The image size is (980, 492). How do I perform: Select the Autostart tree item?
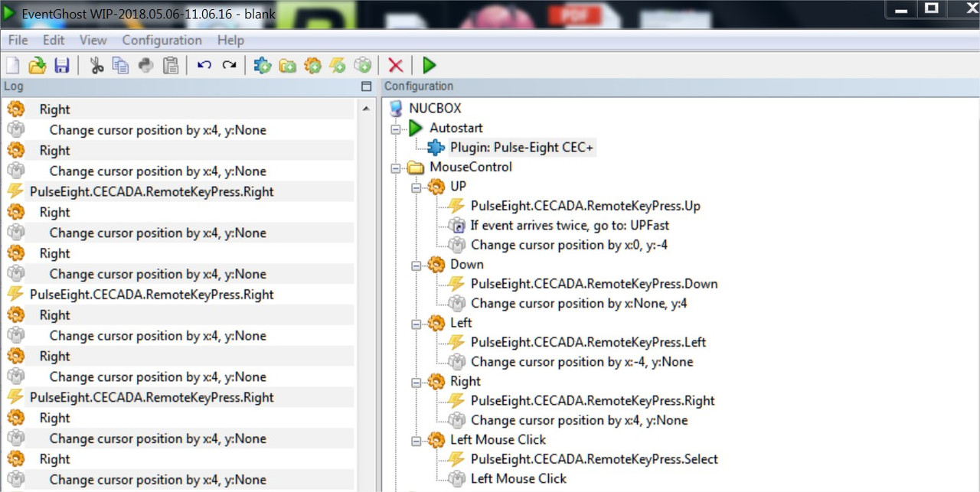(456, 128)
